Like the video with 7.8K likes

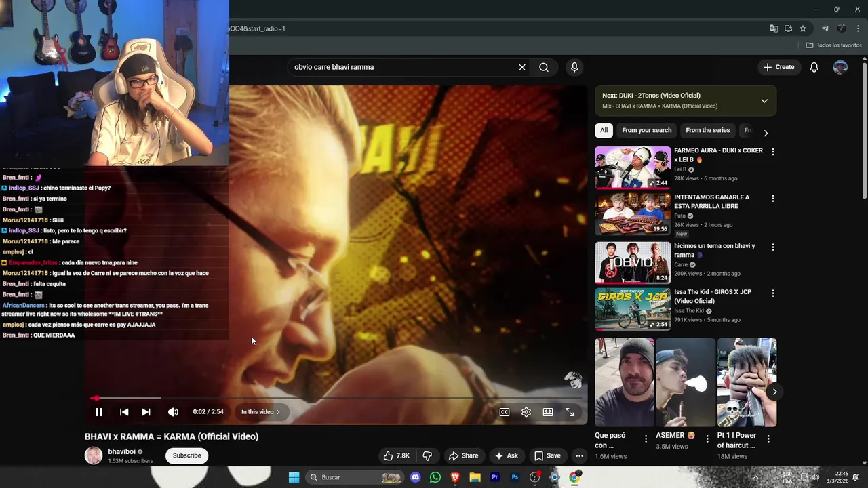point(397,455)
